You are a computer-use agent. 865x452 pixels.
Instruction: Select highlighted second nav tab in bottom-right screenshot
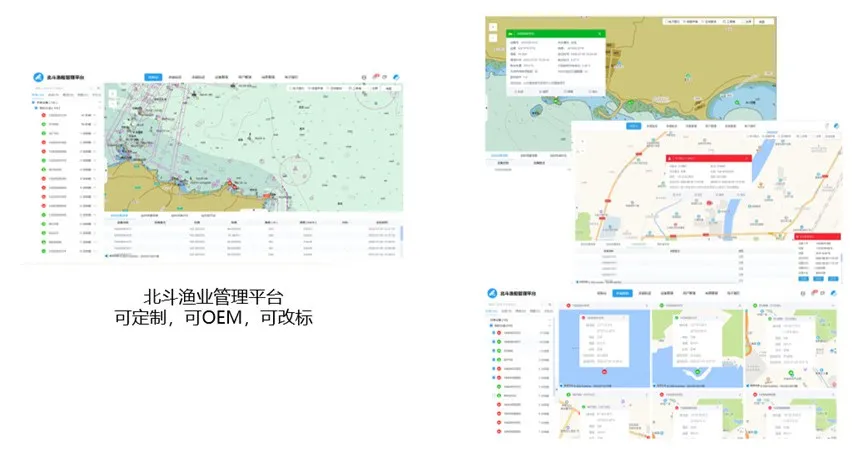[623, 292]
